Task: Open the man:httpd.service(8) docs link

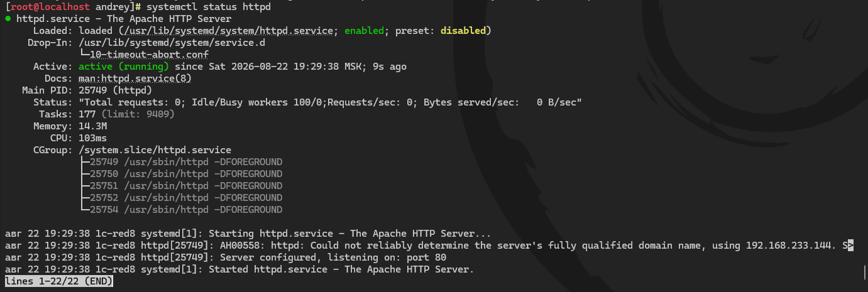Action: tap(135, 78)
